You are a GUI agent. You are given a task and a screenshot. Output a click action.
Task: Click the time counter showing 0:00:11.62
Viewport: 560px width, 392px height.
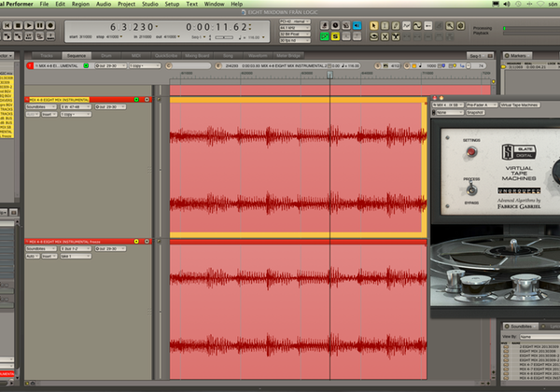[x=218, y=27]
